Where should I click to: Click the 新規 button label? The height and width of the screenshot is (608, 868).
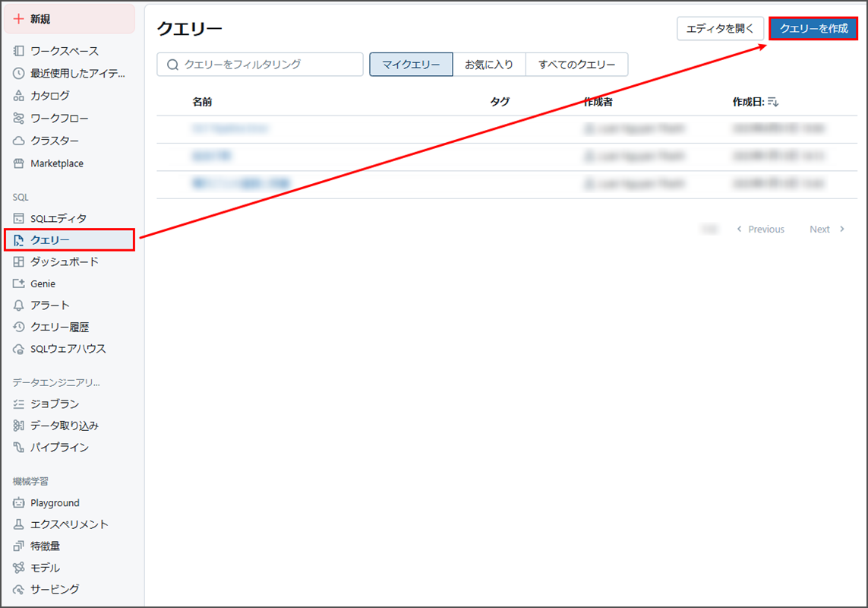click(40, 19)
